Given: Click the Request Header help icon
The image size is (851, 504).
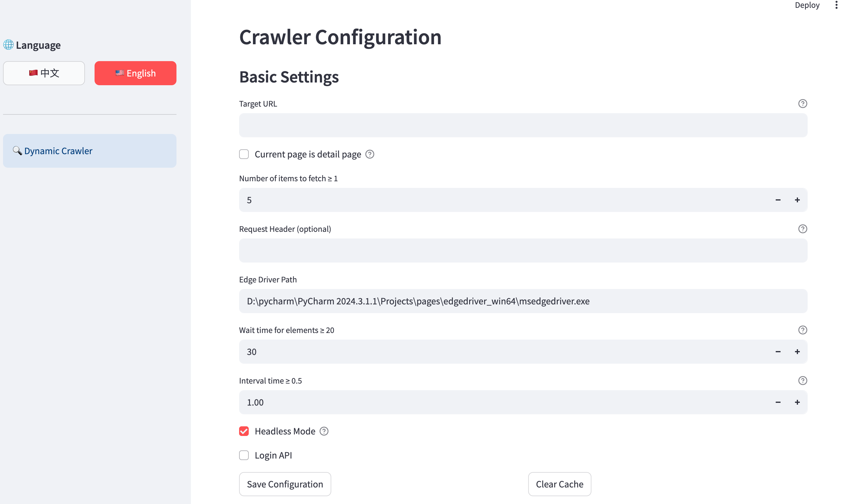Looking at the screenshot, I should (803, 229).
